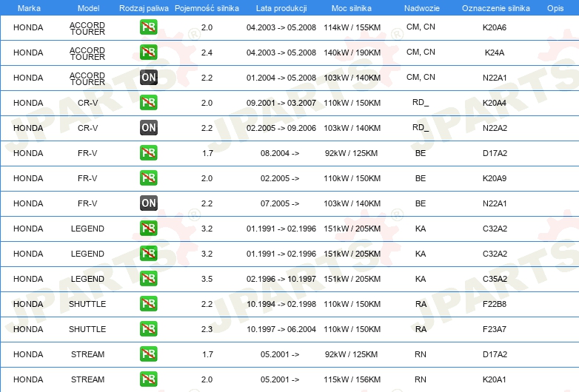The height and width of the screenshot is (392, 579).
Task: Click power value 115kW / 156KM
Action: coord(352,379)
